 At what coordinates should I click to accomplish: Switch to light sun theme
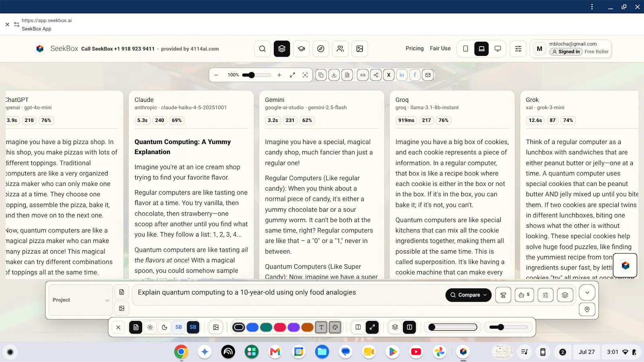(150, 327)
